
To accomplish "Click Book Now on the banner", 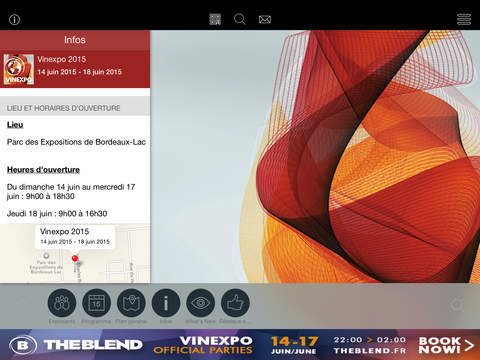I will [x=446, y=345].
